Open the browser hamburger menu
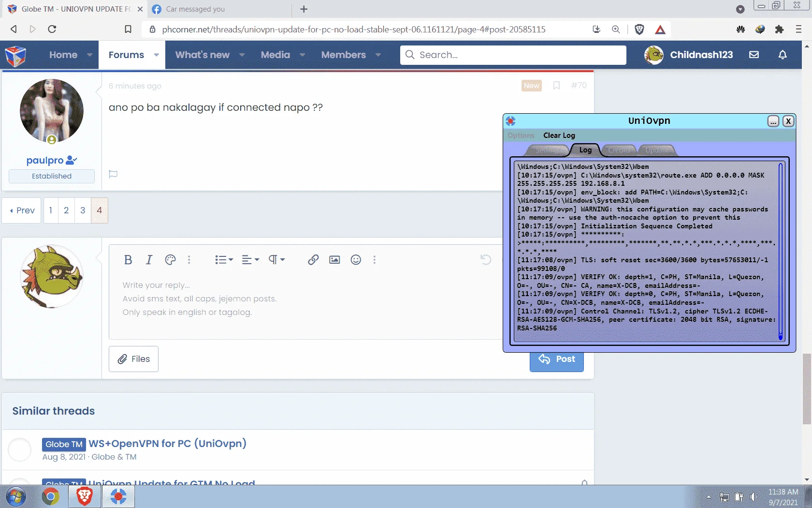The height and width of the screenshot is (508, 812). click(x=798, y=30)
